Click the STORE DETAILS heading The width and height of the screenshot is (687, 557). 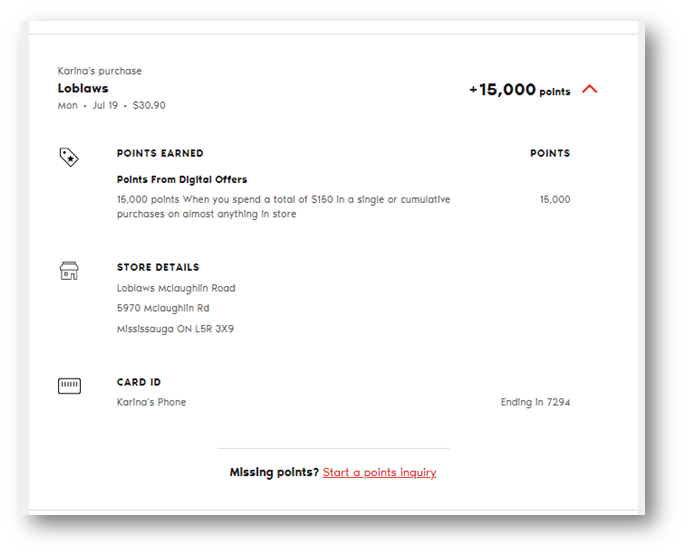pos(158,268)
